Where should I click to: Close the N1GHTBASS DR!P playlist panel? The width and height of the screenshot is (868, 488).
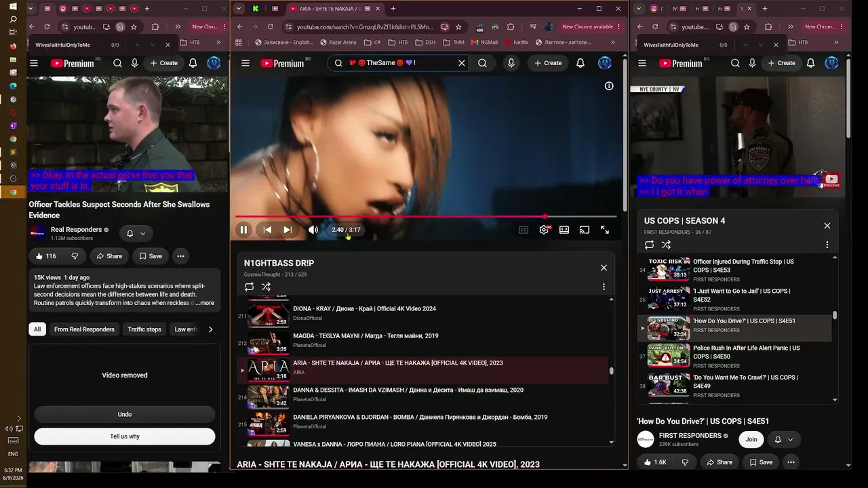click(x=604, y=268)
